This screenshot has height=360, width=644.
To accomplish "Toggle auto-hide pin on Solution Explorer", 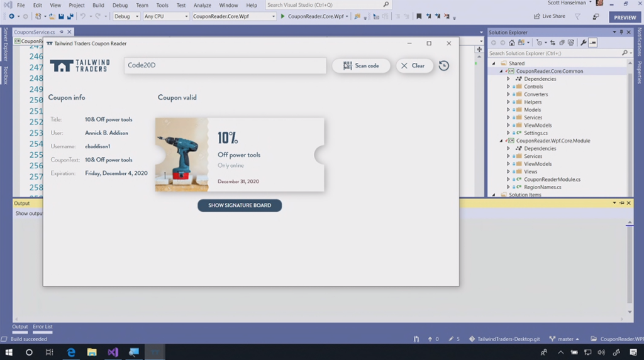I will tap(621, 32).
